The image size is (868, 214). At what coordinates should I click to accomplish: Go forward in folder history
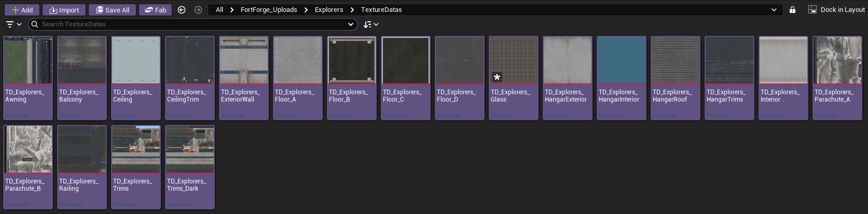click(x=198, y=10)
